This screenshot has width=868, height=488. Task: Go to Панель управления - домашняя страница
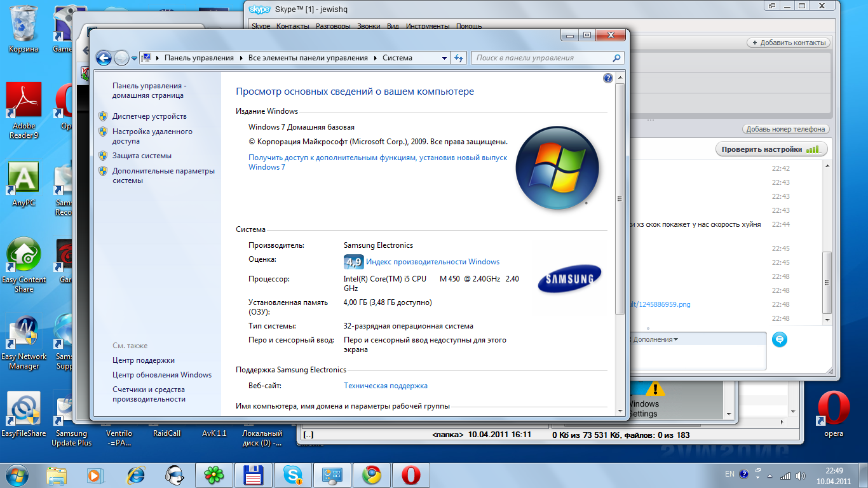click(x=148, y=90)
